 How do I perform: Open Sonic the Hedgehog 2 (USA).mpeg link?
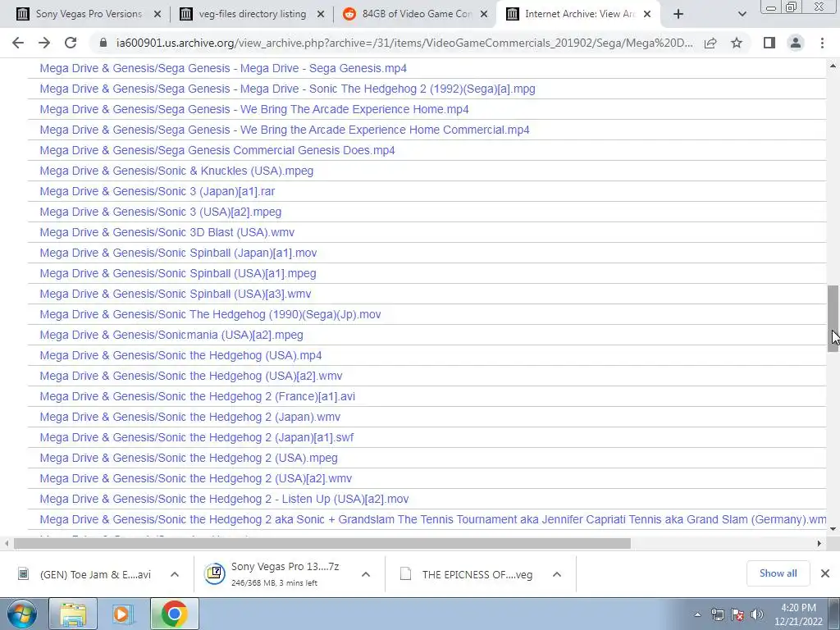(189, 458)
